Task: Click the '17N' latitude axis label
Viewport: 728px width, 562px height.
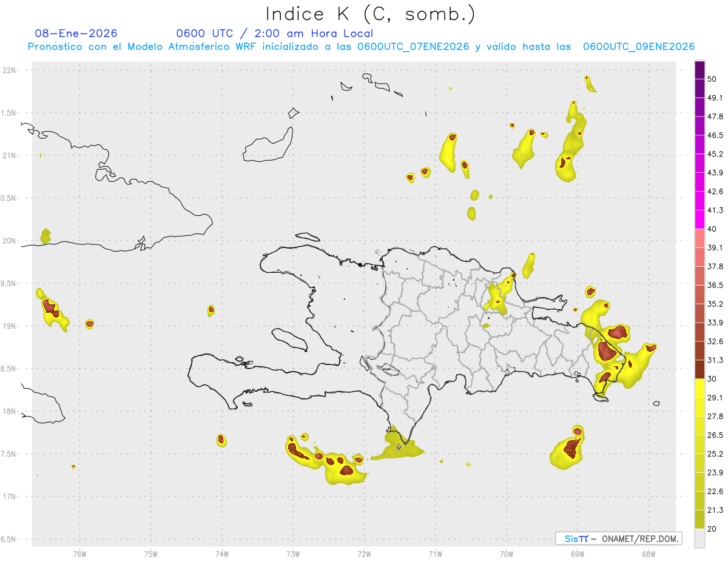Action: pos(9,497)
